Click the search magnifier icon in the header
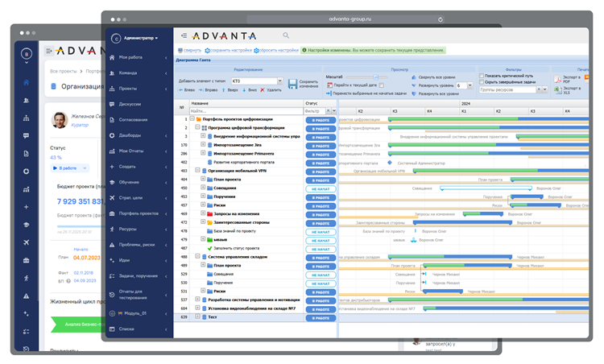The height and width of the screenshot is (364, 604). (286, 35)
